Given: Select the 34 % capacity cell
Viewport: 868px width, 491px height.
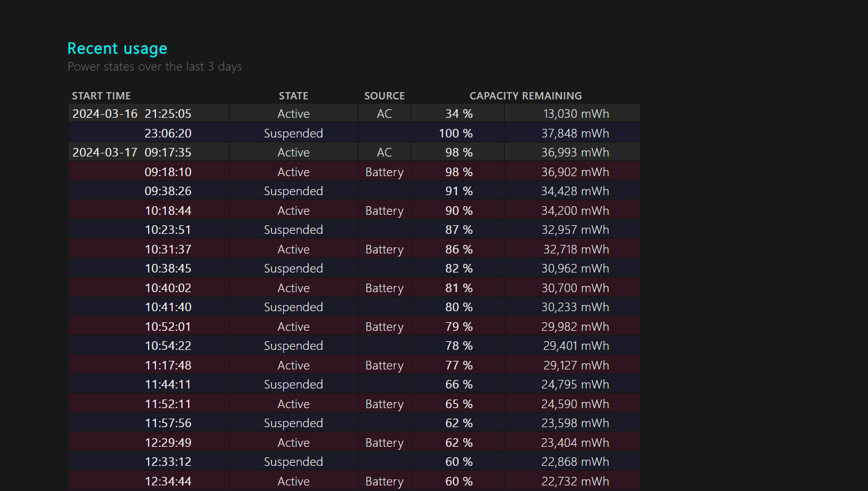Looking at the screenshot, I should pos(459,114).
